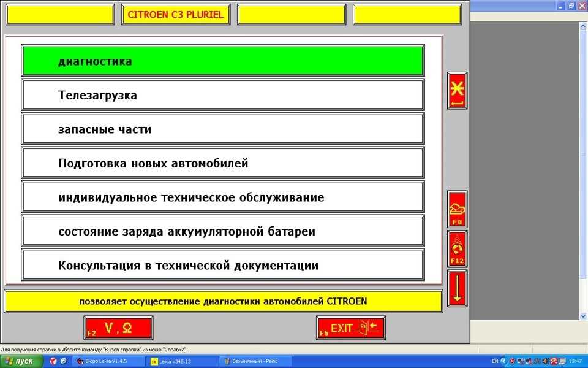Click Paint window scrollbar up arrow

point(583,26)
